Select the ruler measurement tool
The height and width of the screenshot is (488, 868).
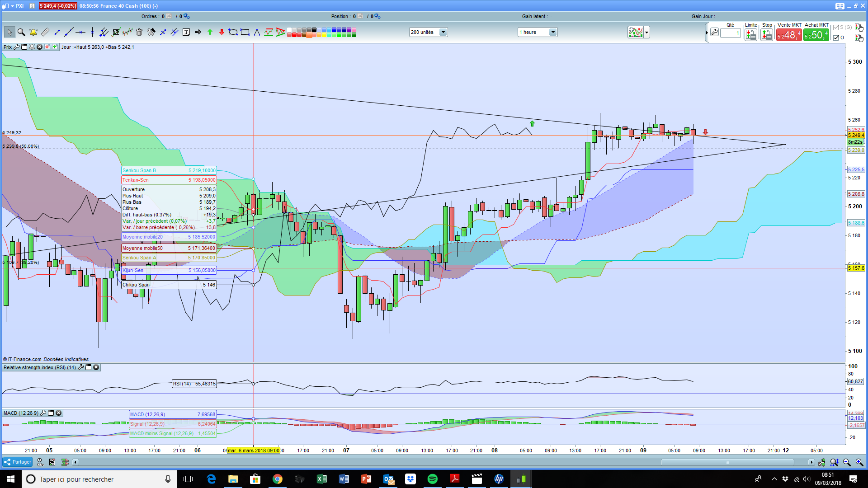(45, 32)
